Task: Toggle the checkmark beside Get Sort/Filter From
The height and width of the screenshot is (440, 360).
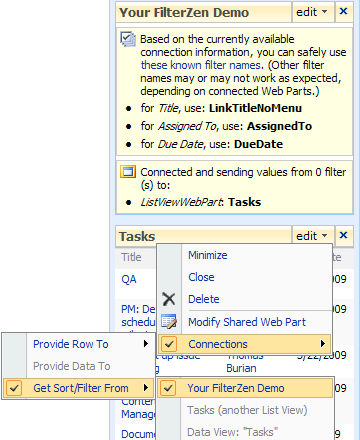Action: 14,388
